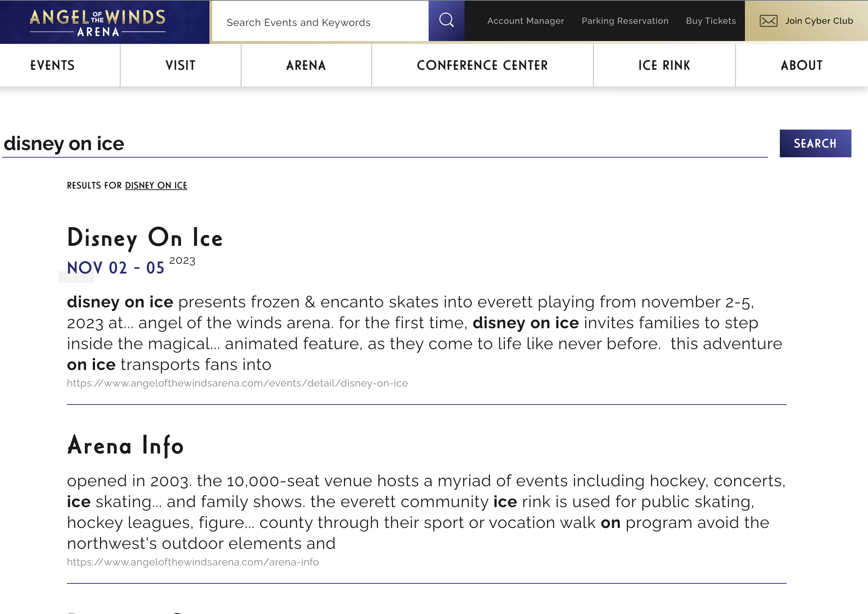Click the arena-info URL under Arena Info

click(x=193, y=562)
